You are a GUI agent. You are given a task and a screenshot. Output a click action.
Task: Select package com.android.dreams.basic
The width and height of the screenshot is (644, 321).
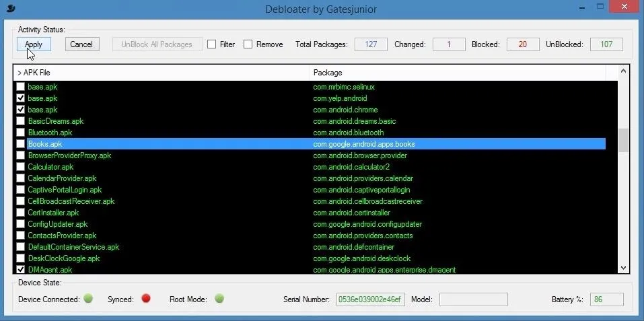pos(355,121)
